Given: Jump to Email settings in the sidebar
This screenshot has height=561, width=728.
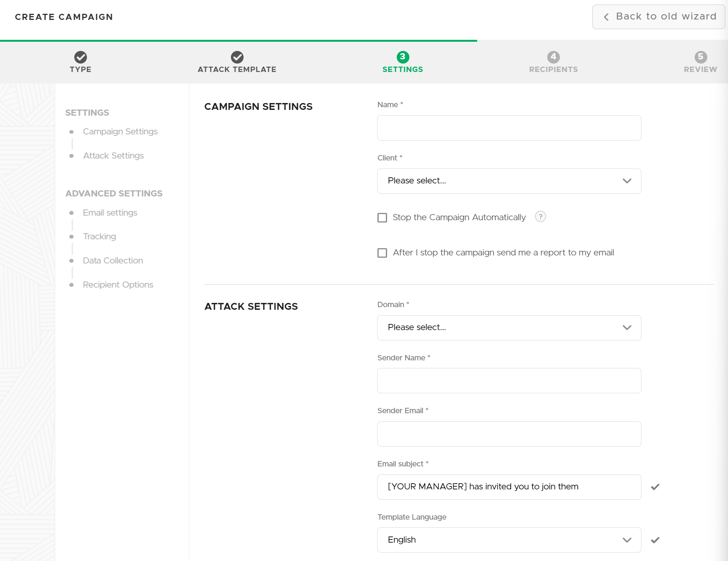Looking at the screenshot, I should 110,213.
